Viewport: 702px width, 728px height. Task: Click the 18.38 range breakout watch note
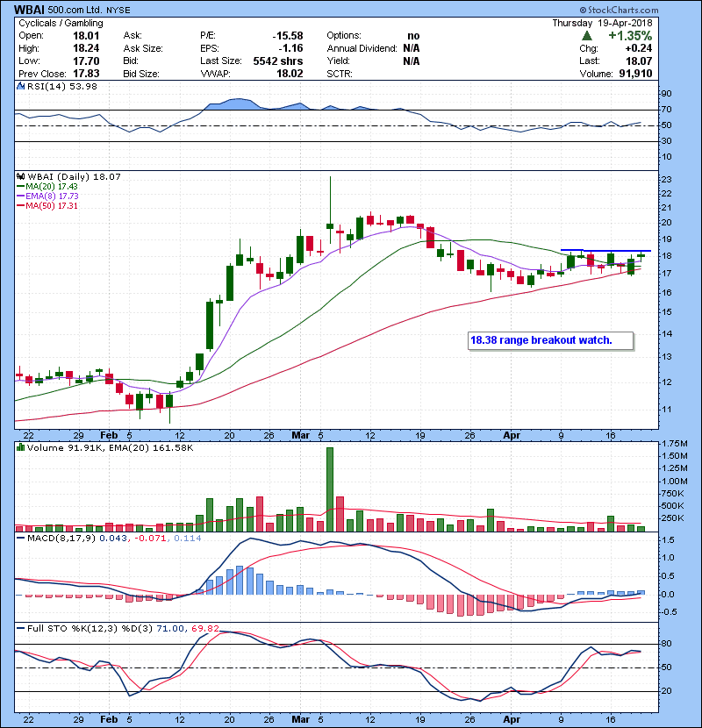550,340
